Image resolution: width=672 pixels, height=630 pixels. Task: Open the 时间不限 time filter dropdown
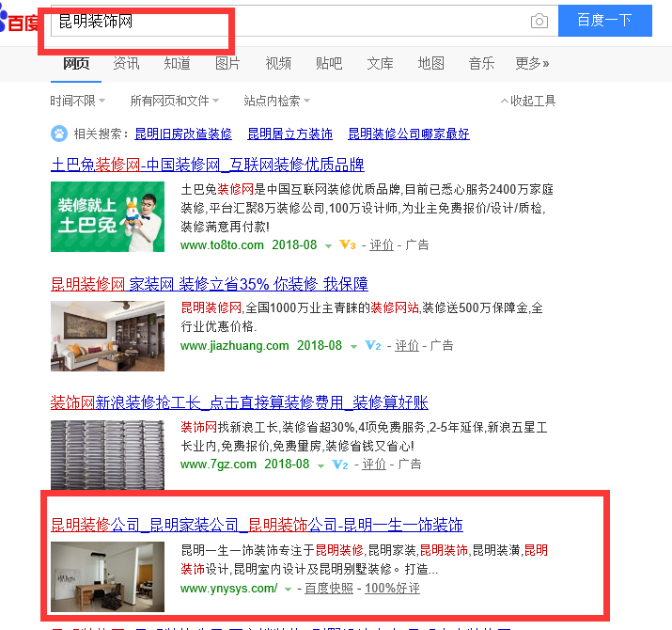(x=78, y=101)
